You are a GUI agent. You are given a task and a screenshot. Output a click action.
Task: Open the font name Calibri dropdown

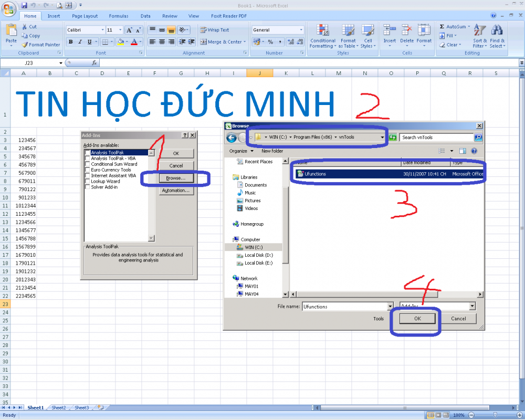coord(102,30)
